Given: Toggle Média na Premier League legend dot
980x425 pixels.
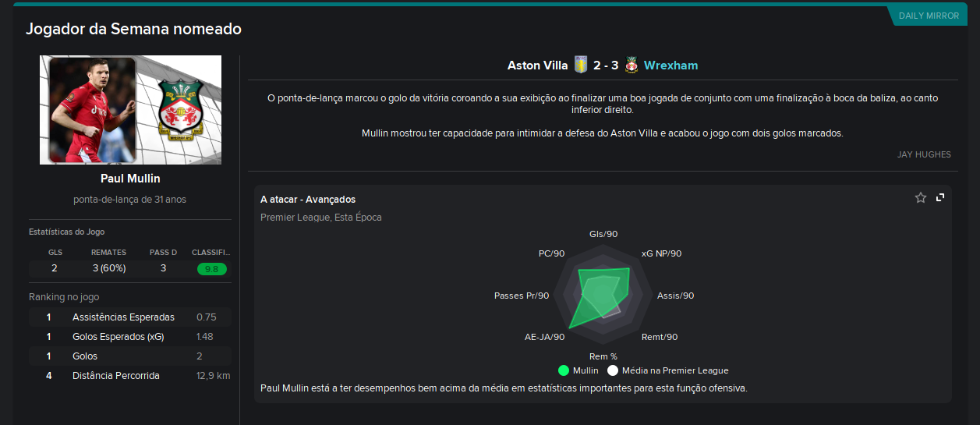Looking at the screenshot, I should (x=613, y=370).
